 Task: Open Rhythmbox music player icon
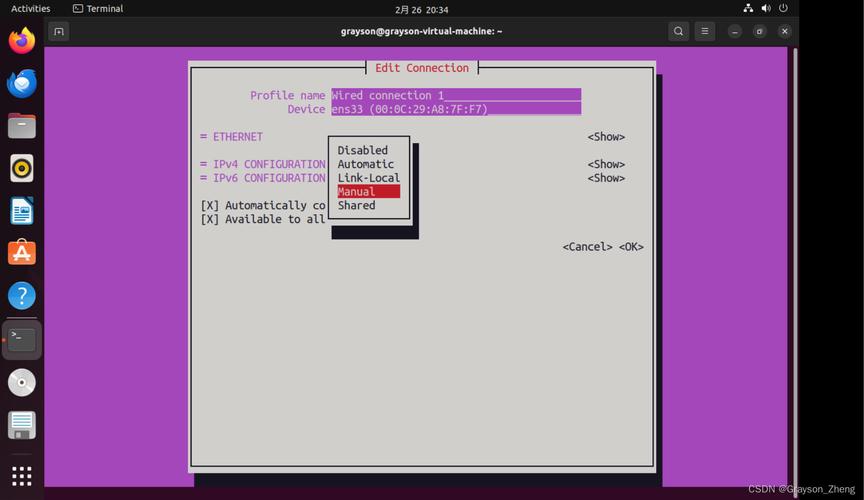22,168
